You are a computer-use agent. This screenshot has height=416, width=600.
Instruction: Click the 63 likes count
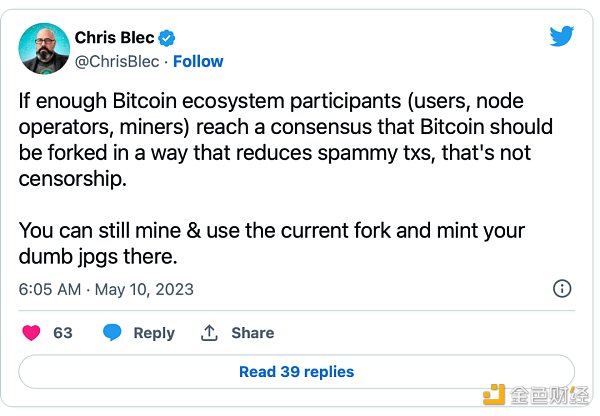(x=63, y=333)
